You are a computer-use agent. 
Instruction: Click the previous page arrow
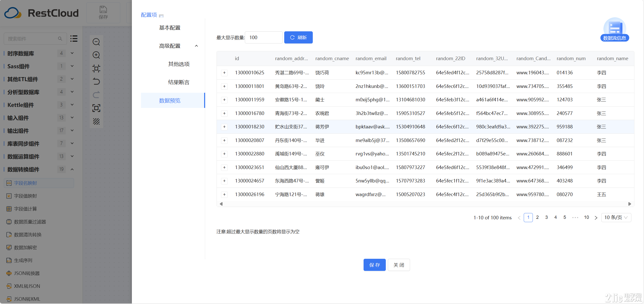click(519, 218)
